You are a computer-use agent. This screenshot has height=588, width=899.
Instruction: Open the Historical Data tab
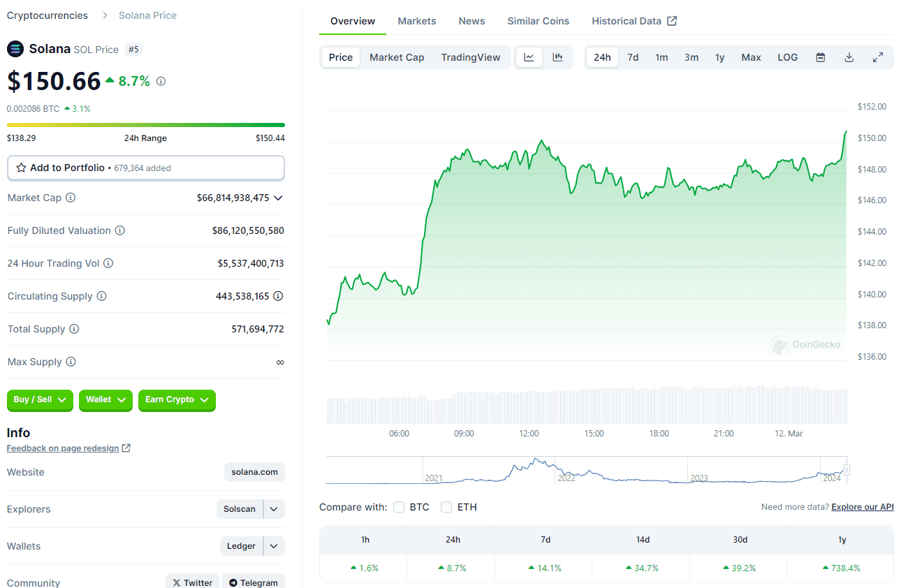point(634,21)
